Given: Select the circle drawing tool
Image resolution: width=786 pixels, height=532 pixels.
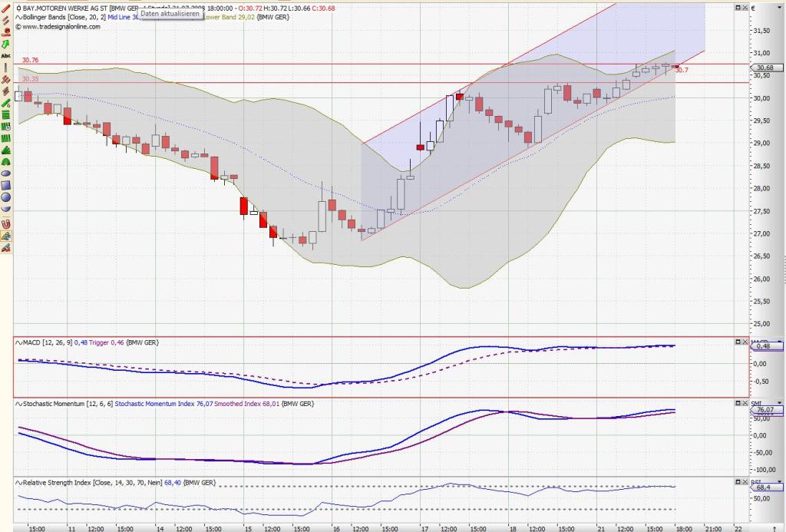Looking at the screenshot, I should (6, 197).
